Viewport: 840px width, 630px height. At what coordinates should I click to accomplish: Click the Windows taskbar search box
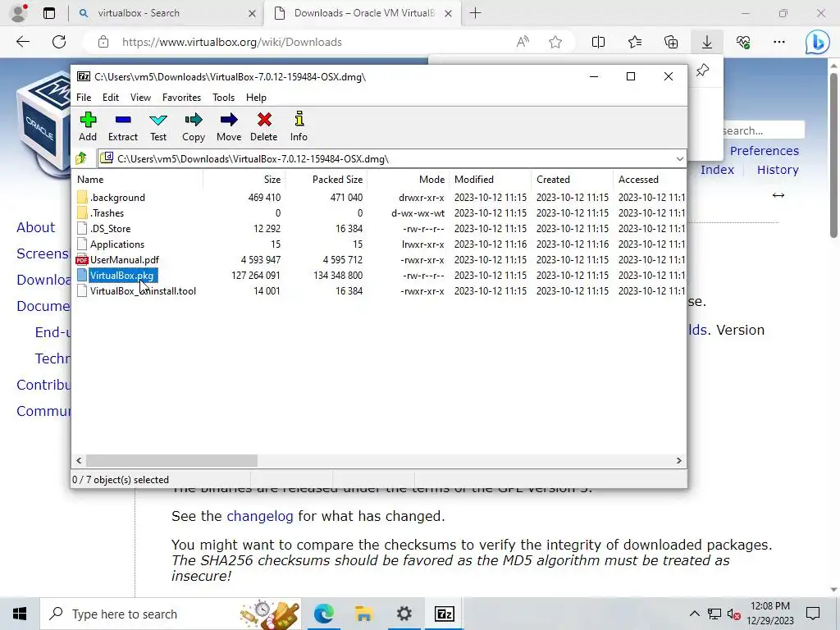171,614
